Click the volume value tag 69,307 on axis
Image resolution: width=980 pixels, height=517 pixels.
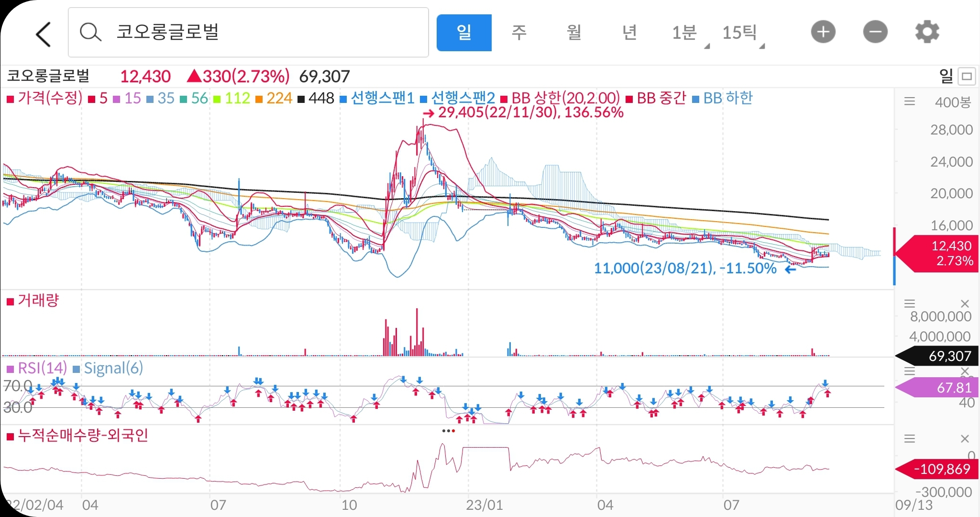[x=936, y=356]
